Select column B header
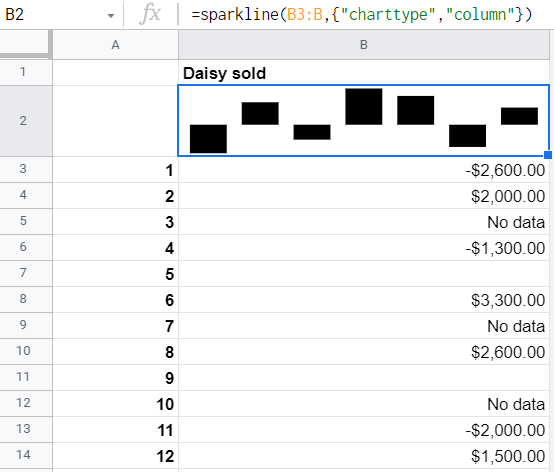 click(x=364, y=45)
